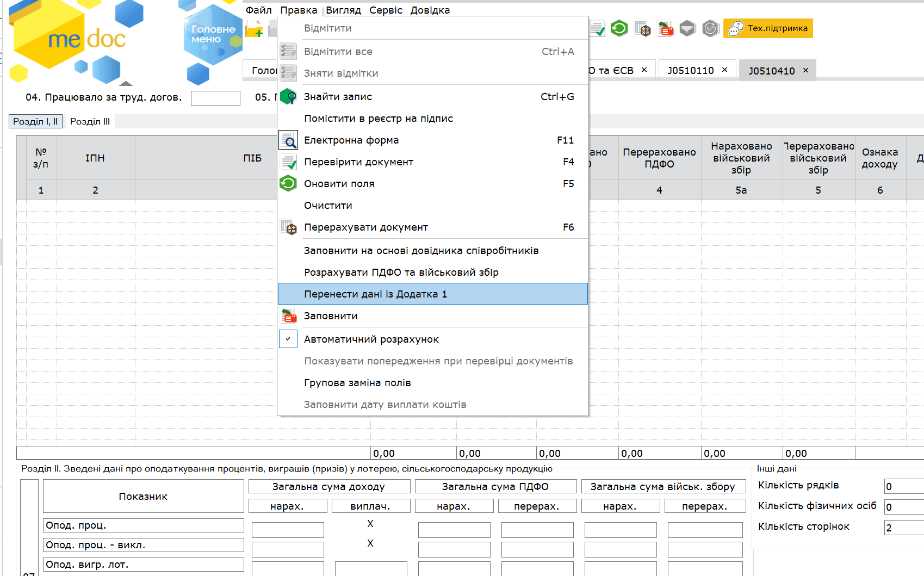Click the fill document toolbar icon
The image size is (924, 576).
[x=665, y=28]
